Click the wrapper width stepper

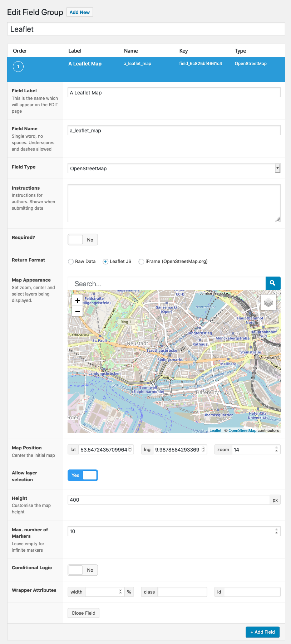[120, 592]
